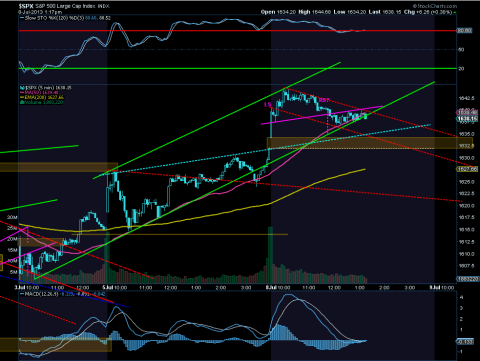The height and width of the screenshot is (361, 480).
Task: Click the 5M volume axis label
Action: (14, 272)
